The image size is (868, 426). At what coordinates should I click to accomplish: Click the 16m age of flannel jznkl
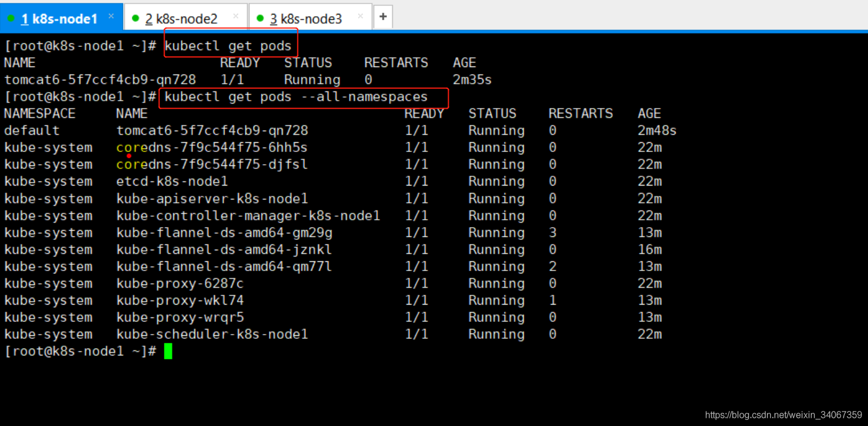[x=650, y=250]
